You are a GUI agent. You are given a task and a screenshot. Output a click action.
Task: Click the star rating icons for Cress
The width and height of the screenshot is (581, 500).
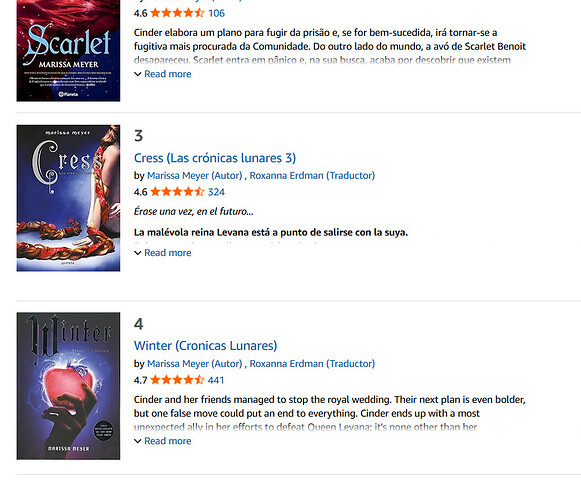click(177, 192)
